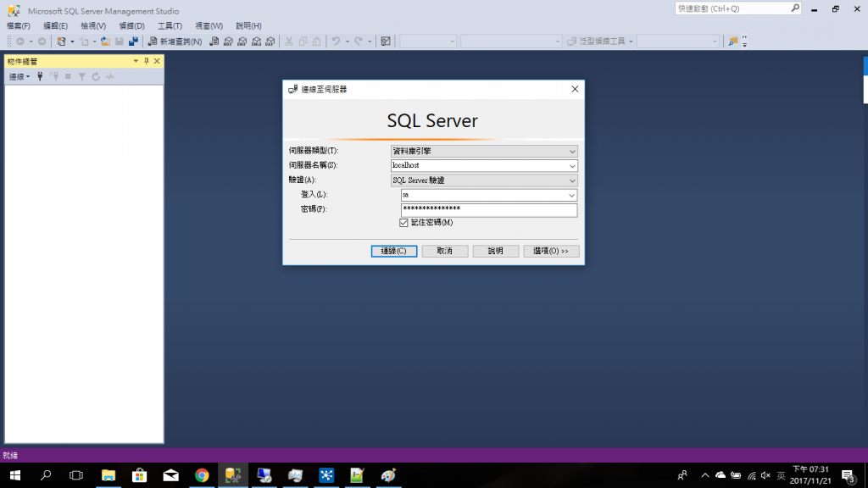Image resolution: width=868 pixels, height=488 pixels.
Task: Click the Find in Files icon at toolbar end
Action: pos(733,42)
